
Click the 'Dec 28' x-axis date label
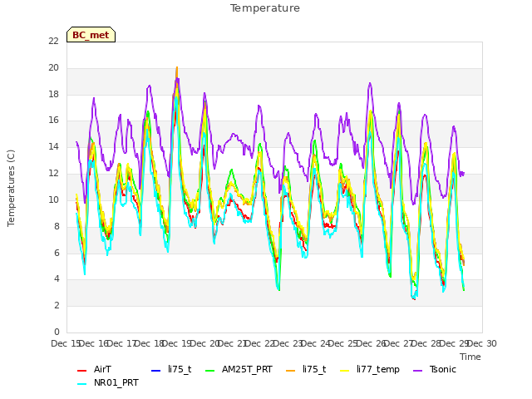(x=426, y=343)
